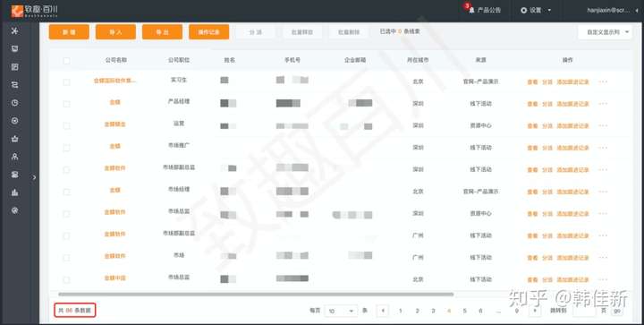Click the settings gear icon in header
The width and height of the screenshot is (644, 325).
click(523, 10)
